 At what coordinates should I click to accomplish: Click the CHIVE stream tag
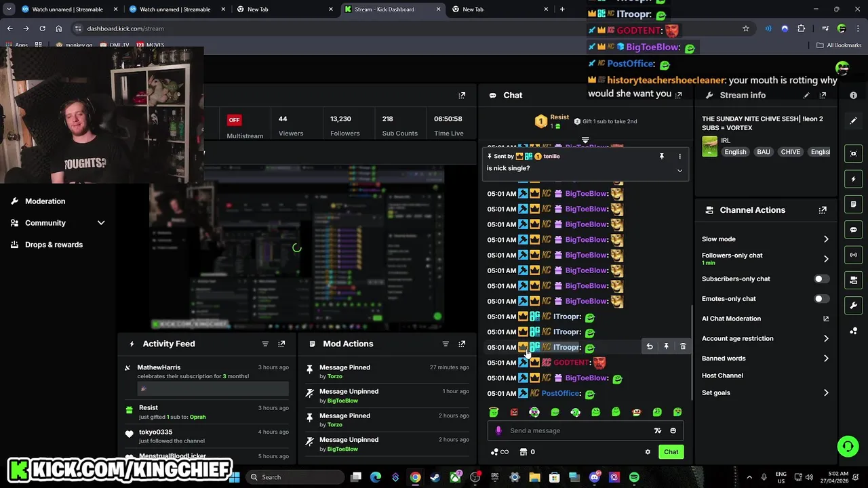(x=790, y=152)
